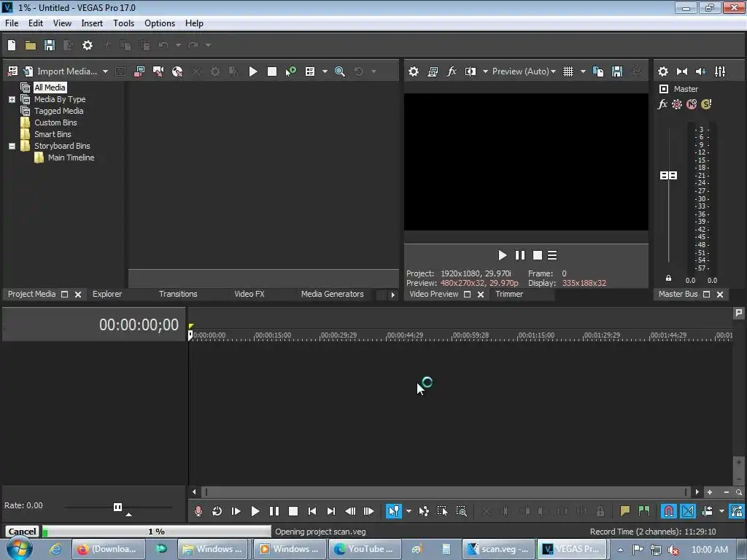This screenshot has width=747, height=560.
Task: Open the Import Media dropdown arrow
Action: [x=105, y=71]
